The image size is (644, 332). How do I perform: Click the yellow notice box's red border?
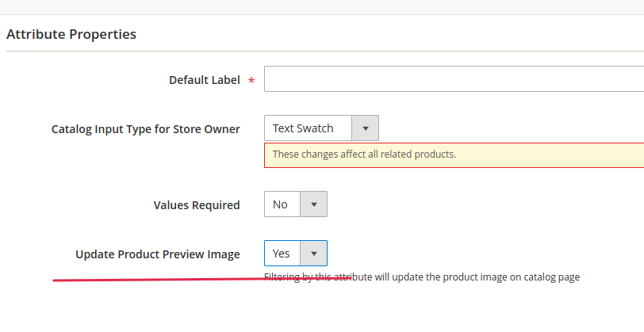click(x=454, y=143)
